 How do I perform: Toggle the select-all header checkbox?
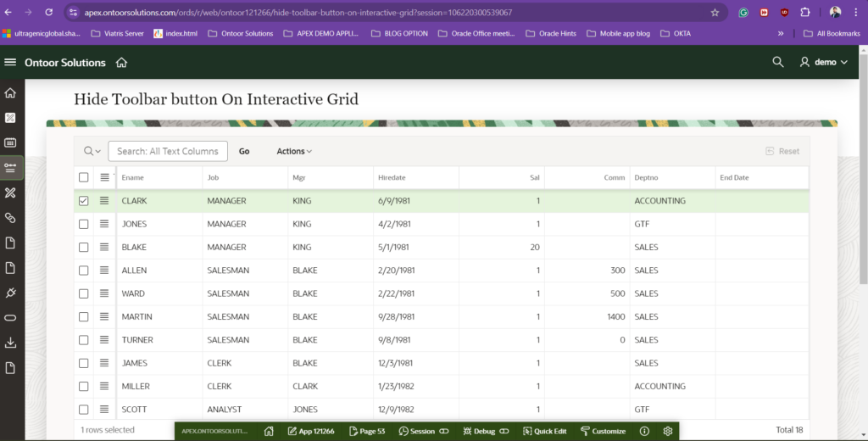coord(83,177)
